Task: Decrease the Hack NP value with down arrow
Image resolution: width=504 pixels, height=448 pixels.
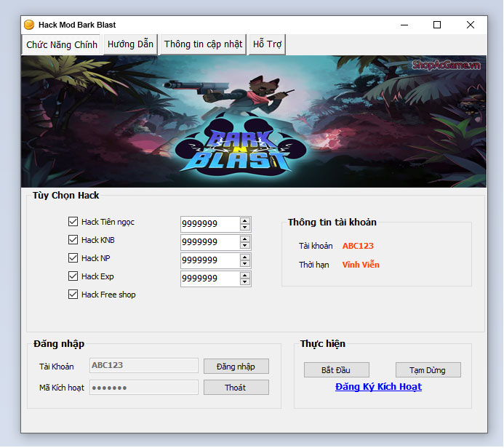Action: point(245,263)
